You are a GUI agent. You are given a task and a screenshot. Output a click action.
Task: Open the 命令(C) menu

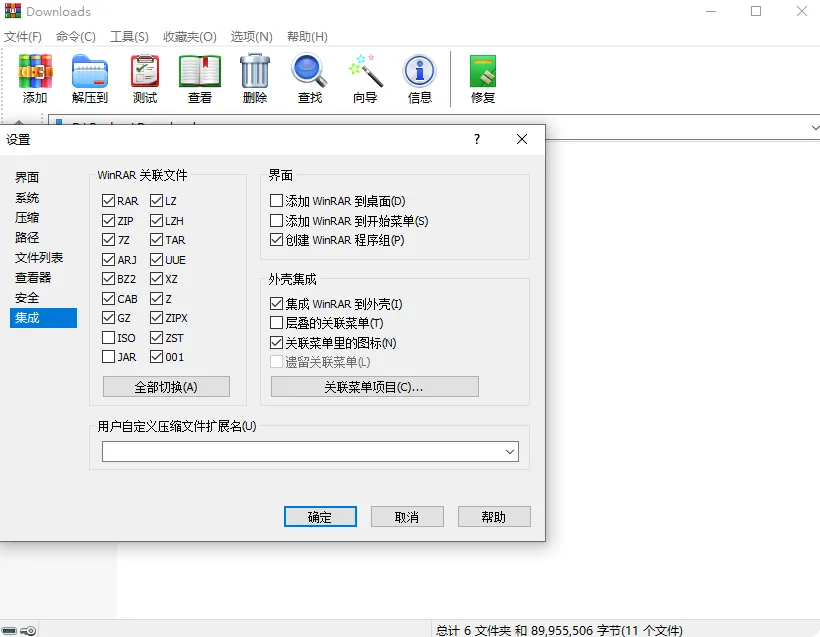76,37
